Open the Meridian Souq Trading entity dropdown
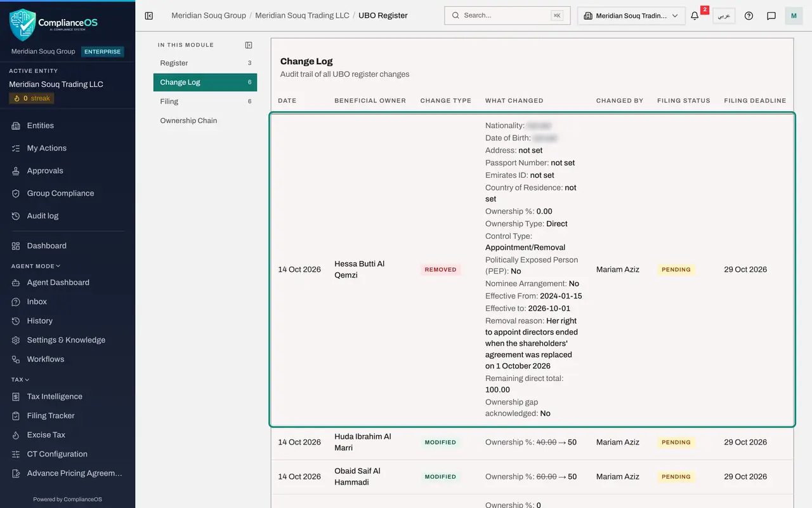Viewport: 812px width, 508px height. click(x=631, y=16)
